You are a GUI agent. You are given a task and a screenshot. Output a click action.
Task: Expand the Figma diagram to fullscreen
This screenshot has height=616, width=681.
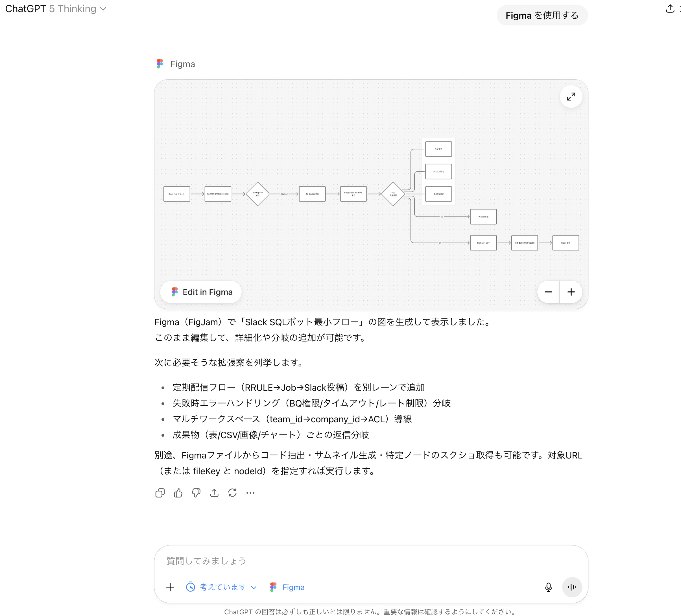(571, 97)
